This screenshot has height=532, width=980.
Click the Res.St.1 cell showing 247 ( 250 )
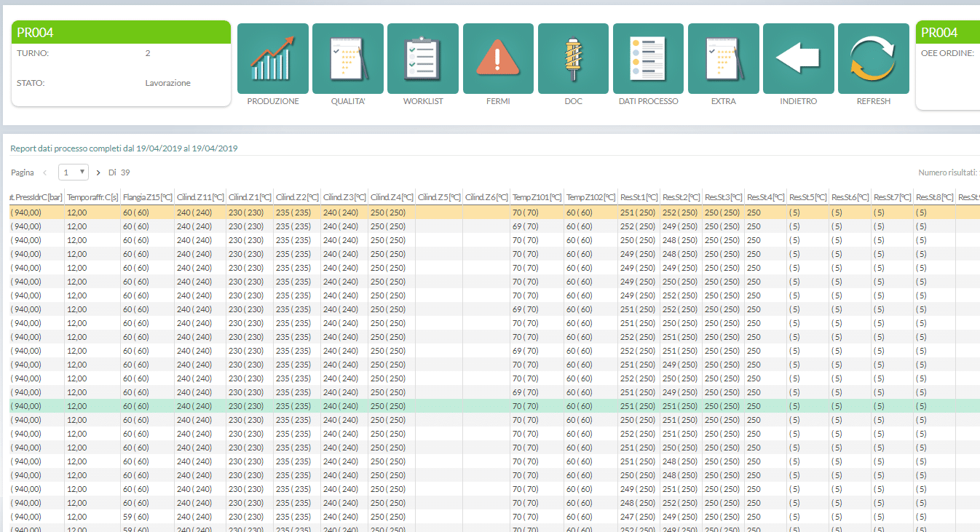click(639, 517)
